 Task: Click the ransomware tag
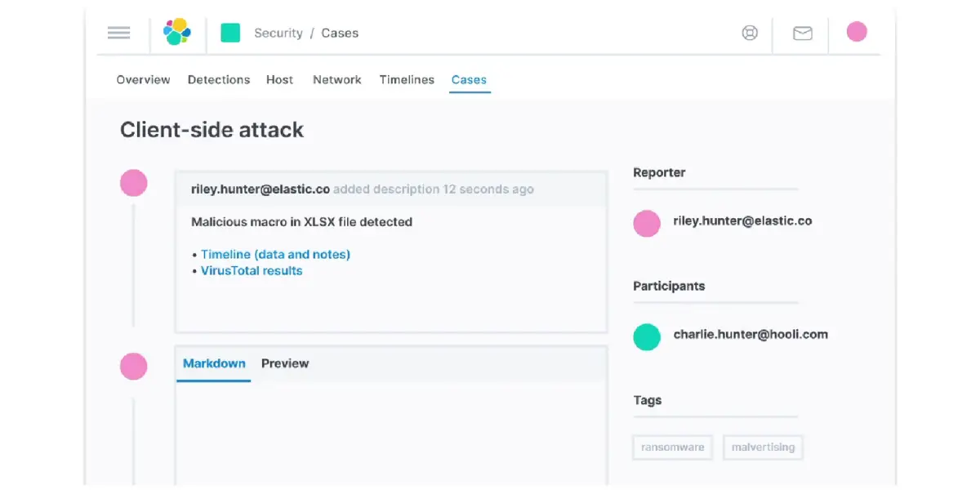673,448
